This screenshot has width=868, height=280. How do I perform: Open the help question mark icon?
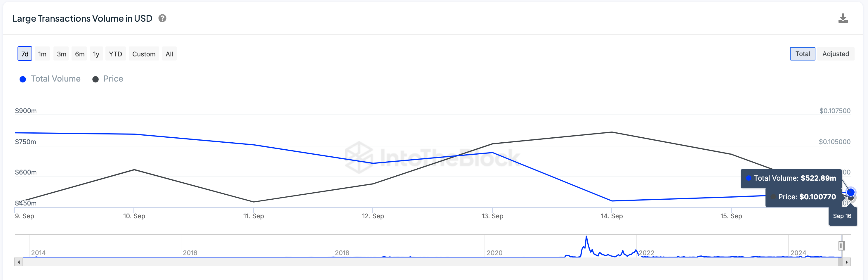coord(162,18)
